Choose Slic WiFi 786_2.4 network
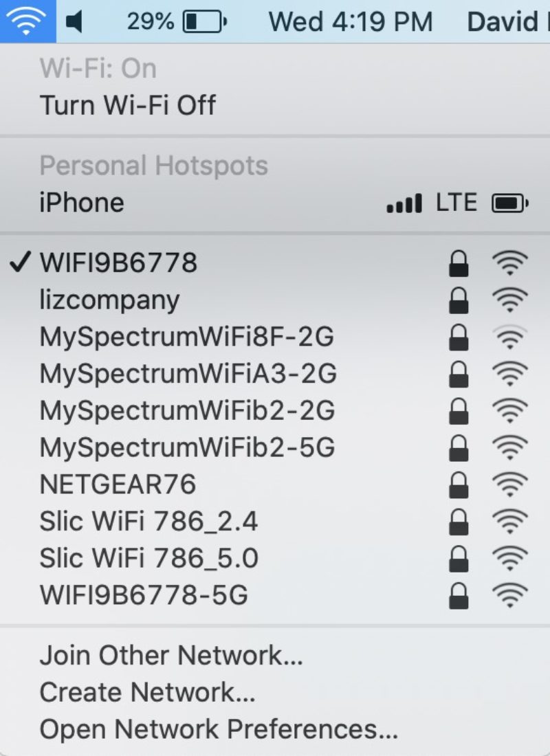550x756 pixels. 275,521
